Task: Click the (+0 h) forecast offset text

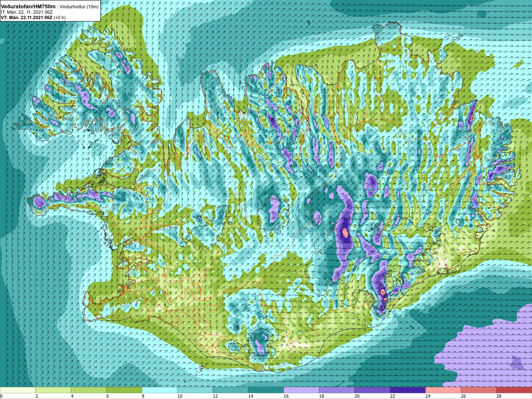Action: [x=59, y=17]
